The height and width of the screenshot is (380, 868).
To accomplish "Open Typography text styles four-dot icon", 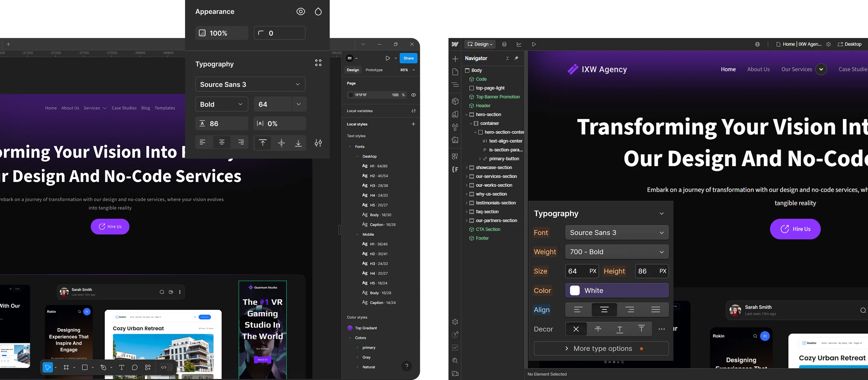I will tap(318, 63).
